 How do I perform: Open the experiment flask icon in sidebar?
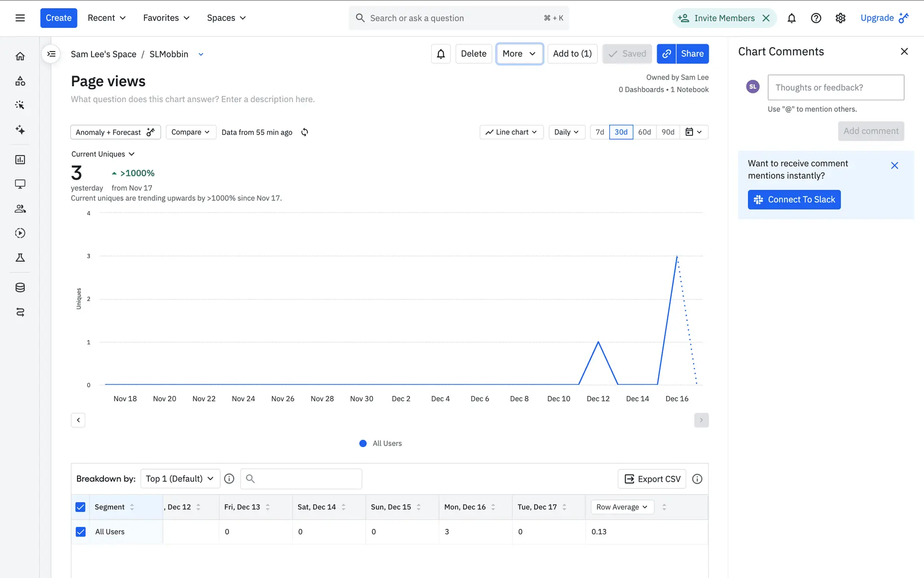[x=20, y=258]
